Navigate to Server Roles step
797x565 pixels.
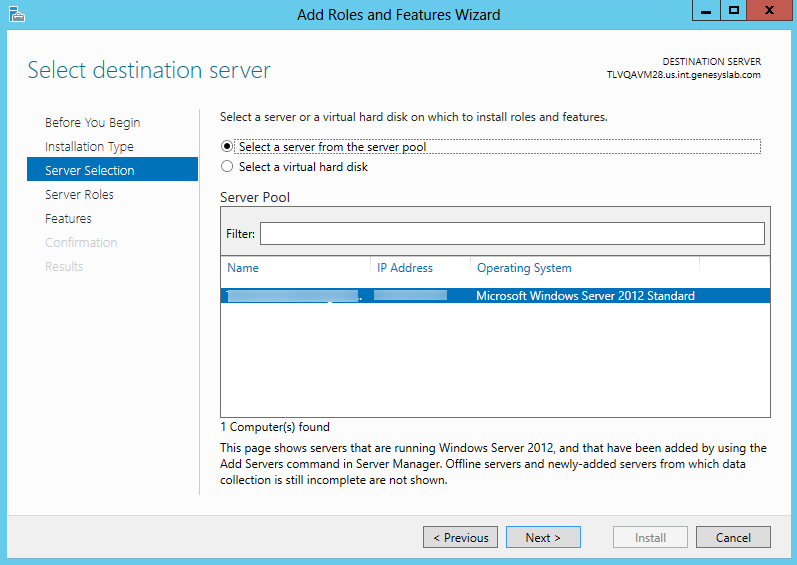79,195
